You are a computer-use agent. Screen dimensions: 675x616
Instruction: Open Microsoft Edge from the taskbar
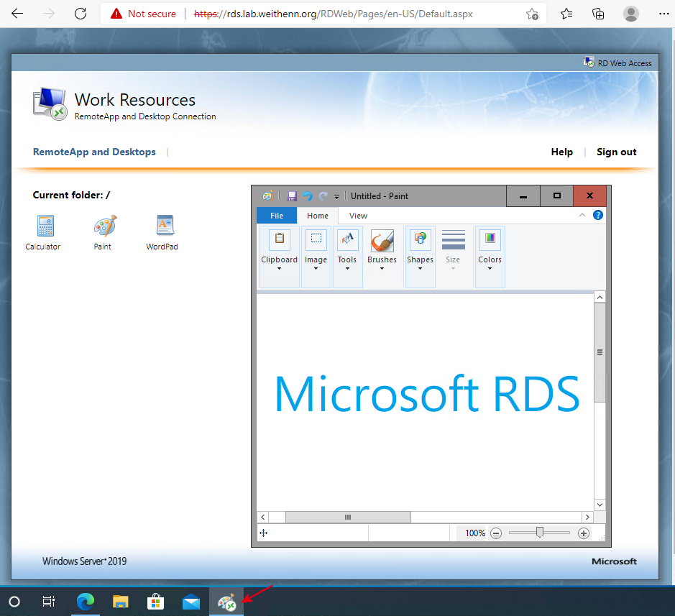[x=86, y=602]
